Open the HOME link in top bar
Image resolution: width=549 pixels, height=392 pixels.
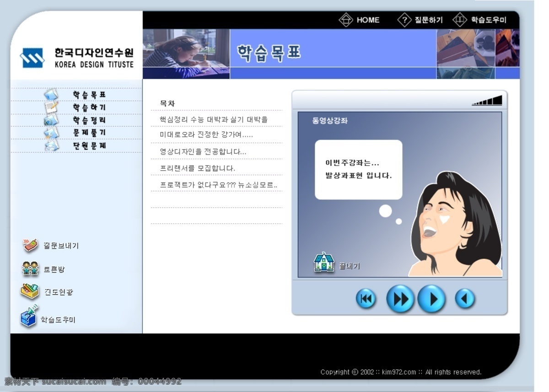[368, 20]
